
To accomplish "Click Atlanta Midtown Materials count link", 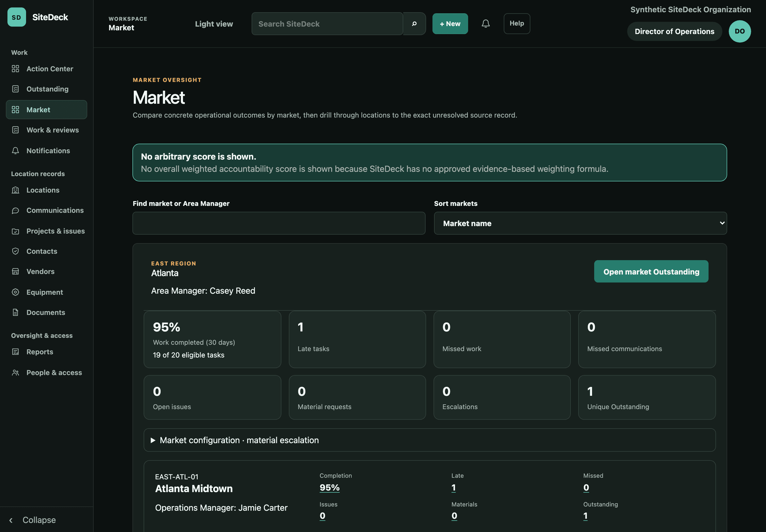I will [x=454, y=516].
